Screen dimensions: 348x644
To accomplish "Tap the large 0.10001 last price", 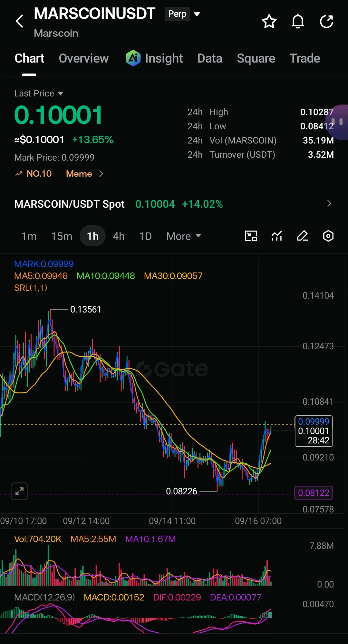I will click(58, 115).
